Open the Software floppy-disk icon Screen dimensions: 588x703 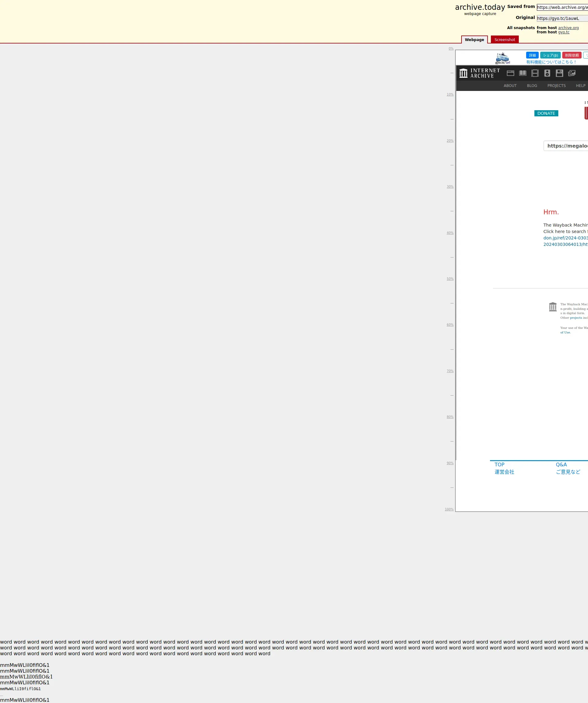[x=559, y=73]
